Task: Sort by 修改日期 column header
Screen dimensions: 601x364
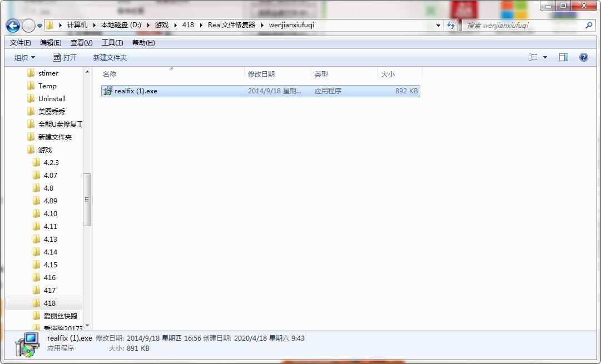Action: 261,74
